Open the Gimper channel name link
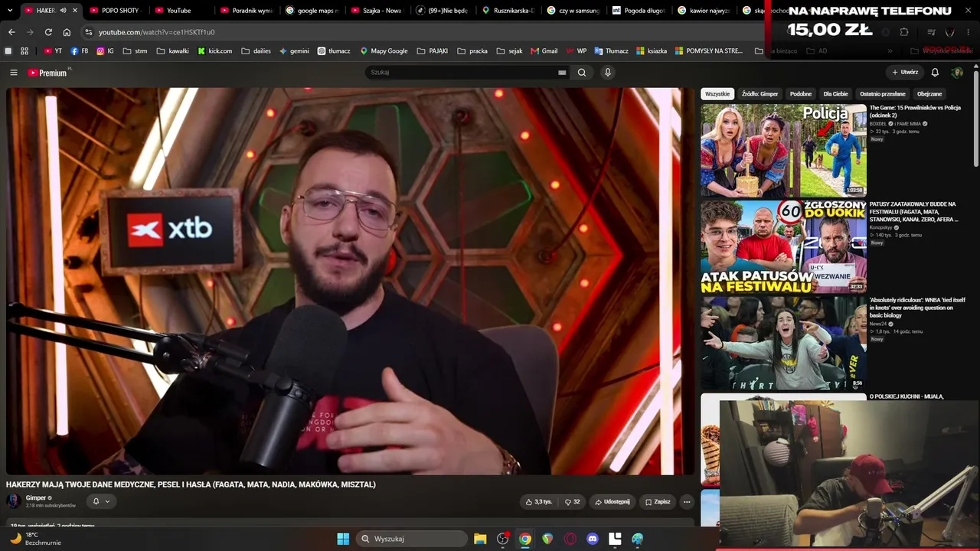 tap(36, 498)
